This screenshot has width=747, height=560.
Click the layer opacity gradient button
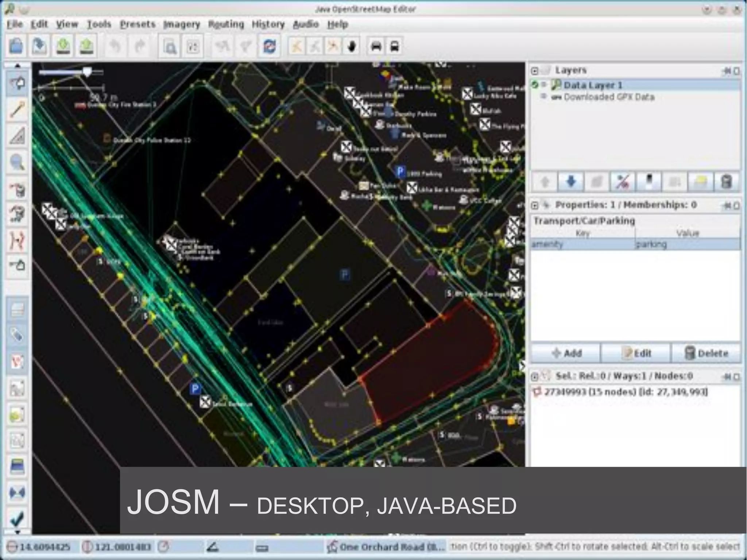pos(649,182)
